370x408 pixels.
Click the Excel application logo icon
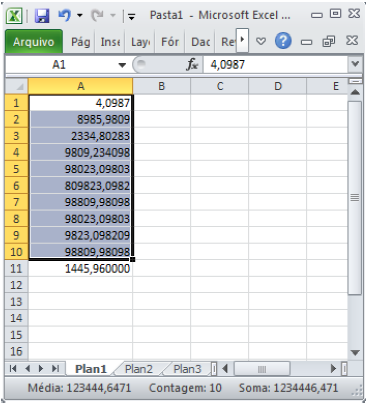pos(15,16)
